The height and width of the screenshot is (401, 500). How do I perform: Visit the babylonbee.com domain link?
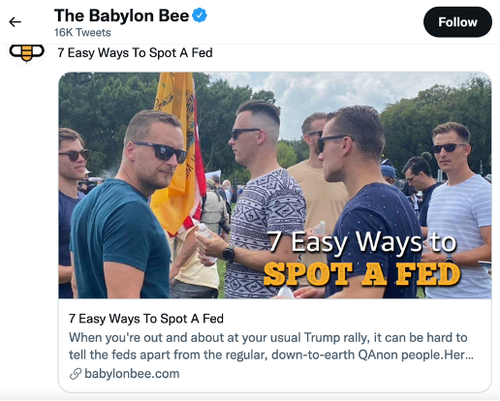(x=132, y=374)
